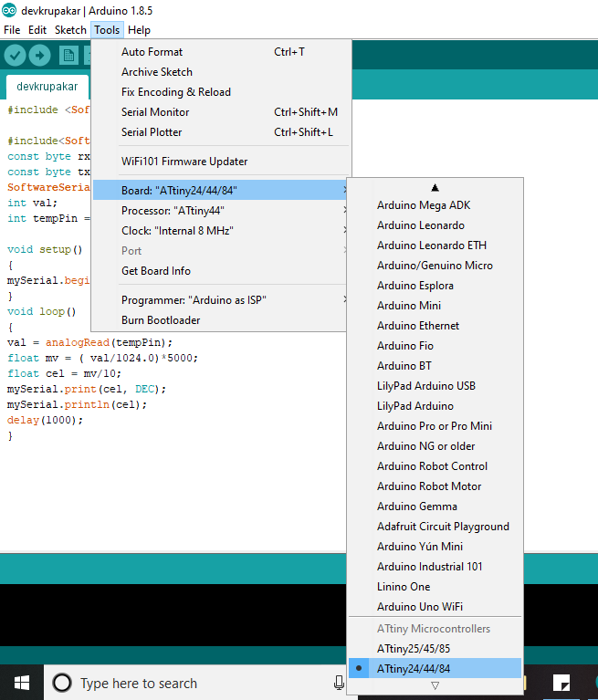
Task: Select Arduino Leonardo board
Action: [x=435, y=225]
